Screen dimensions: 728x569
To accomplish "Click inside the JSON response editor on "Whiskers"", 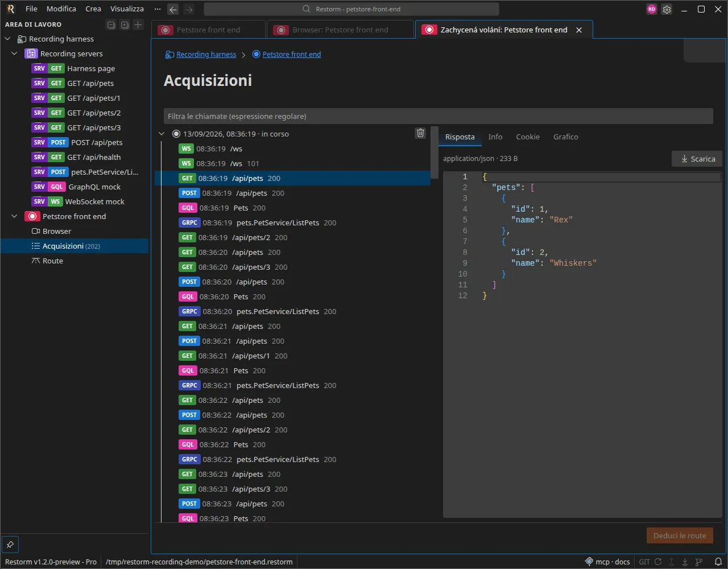I will pyautogui.click(x=573, y=263).
